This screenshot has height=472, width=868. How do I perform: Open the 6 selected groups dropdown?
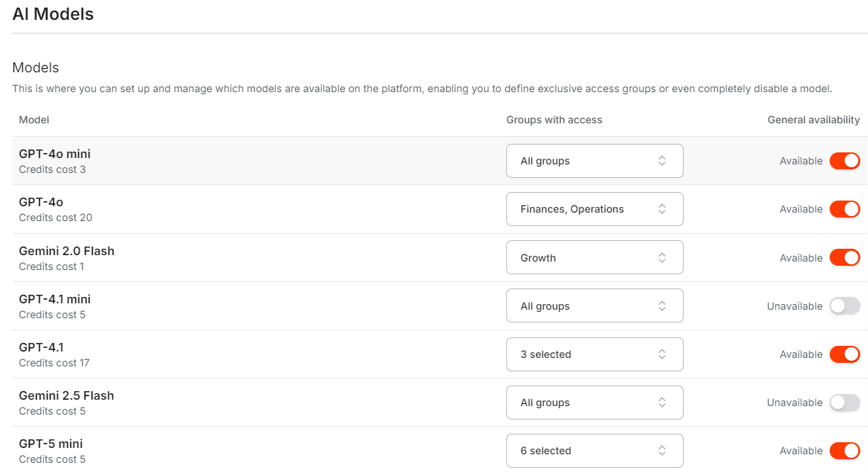tap(594, 451)
